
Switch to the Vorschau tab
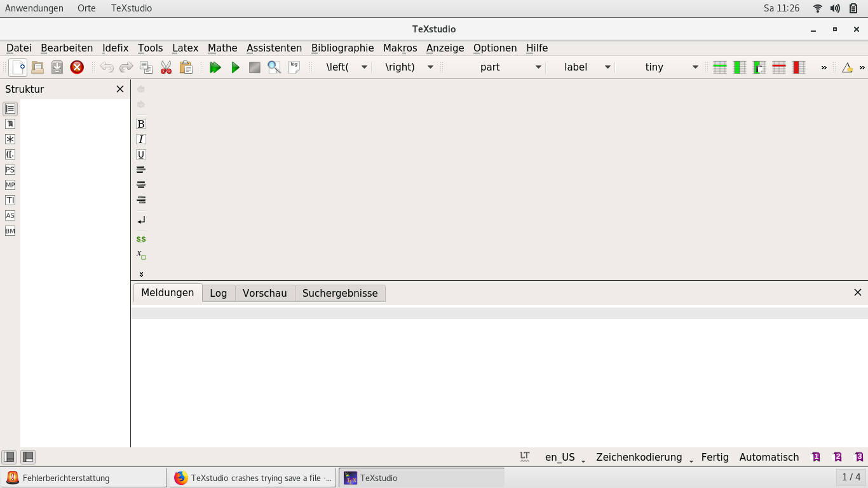tap(265, 293)
